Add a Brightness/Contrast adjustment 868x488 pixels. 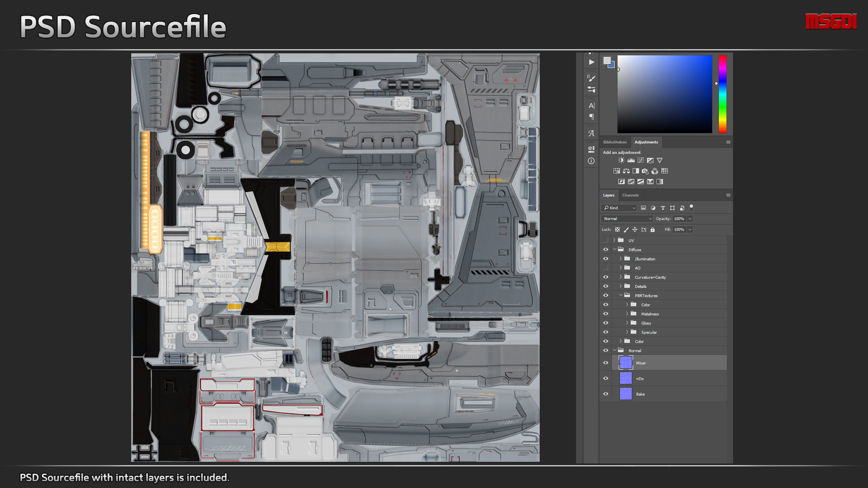pyautogui.click(x=621, y=160)
